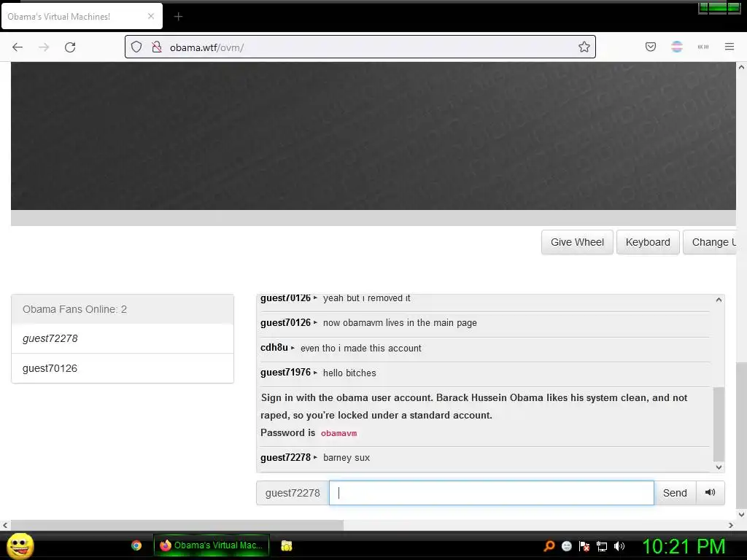Focus the chat message input field

click(491, 493)
